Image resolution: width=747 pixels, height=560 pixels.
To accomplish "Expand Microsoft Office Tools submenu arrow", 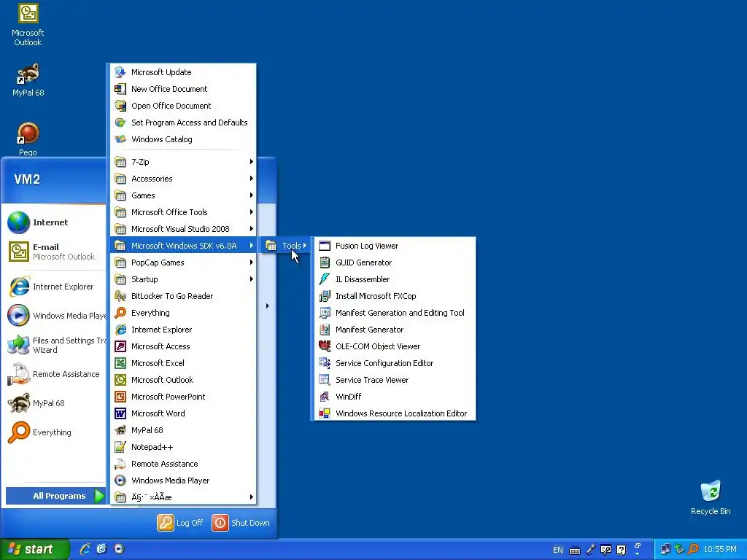I will [251, 212].
